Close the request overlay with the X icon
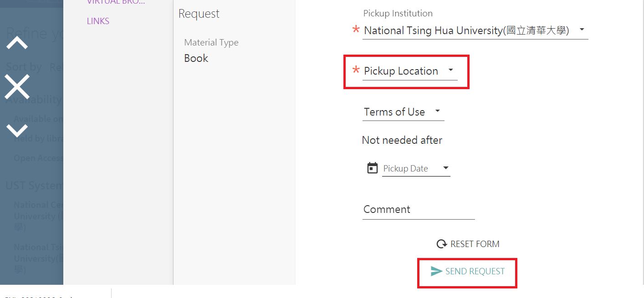This screenshot has height=298, width=644. (x=17, y=86)
